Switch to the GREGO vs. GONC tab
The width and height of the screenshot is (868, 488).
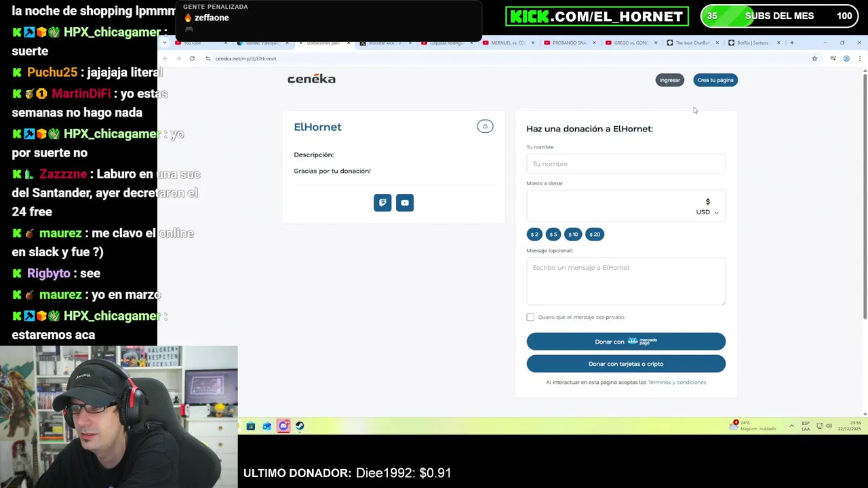(x=631, y=43)
